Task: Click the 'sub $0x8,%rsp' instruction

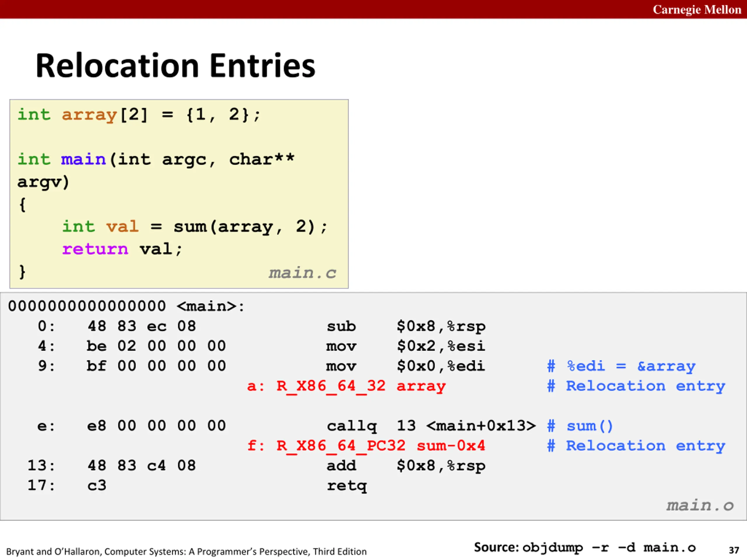Action: click(406, 326)
